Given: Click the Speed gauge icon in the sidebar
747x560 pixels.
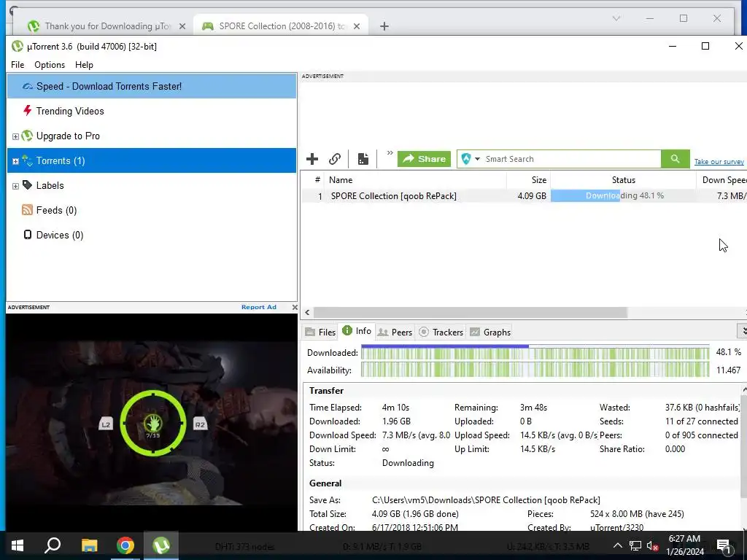Looking at the screenshot, I should click(x=27, y=86).
